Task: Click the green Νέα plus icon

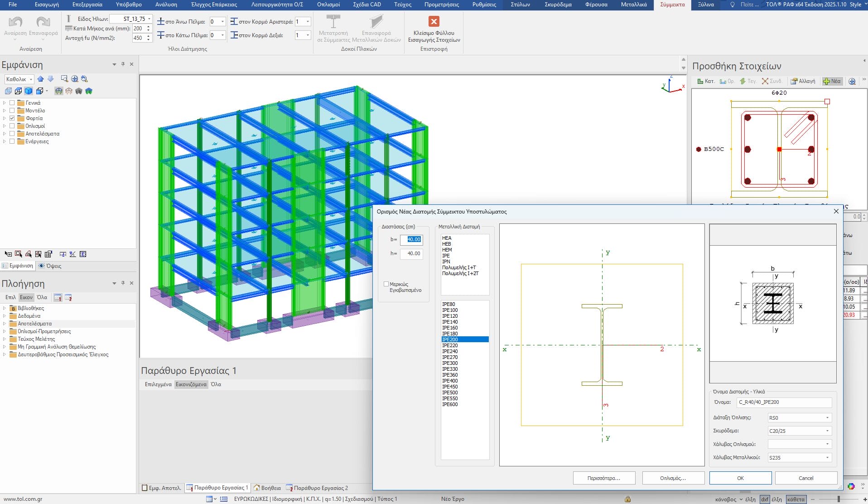Action: [826, 81]
